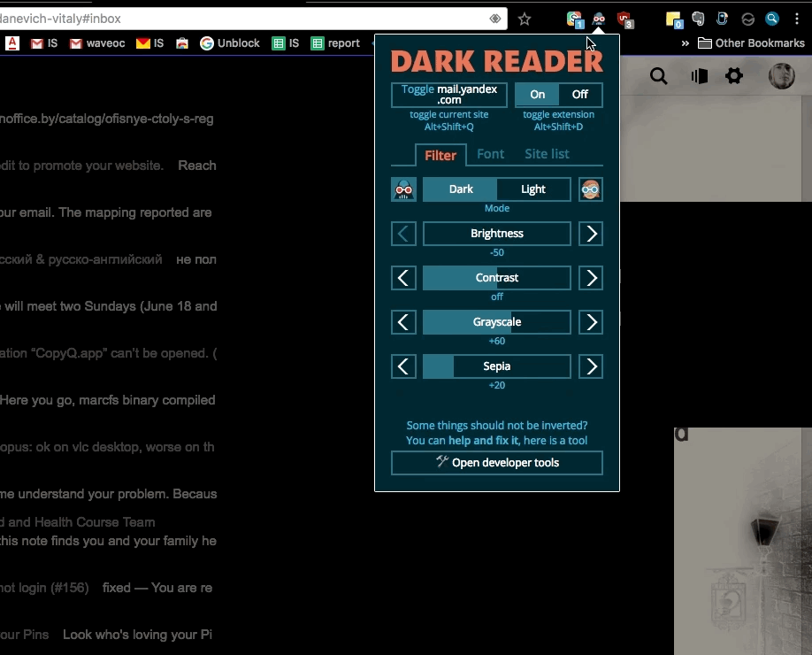Screen dimensions: 812x655
Task: Open the report spreadsheet bookmark
Action: 335,43
